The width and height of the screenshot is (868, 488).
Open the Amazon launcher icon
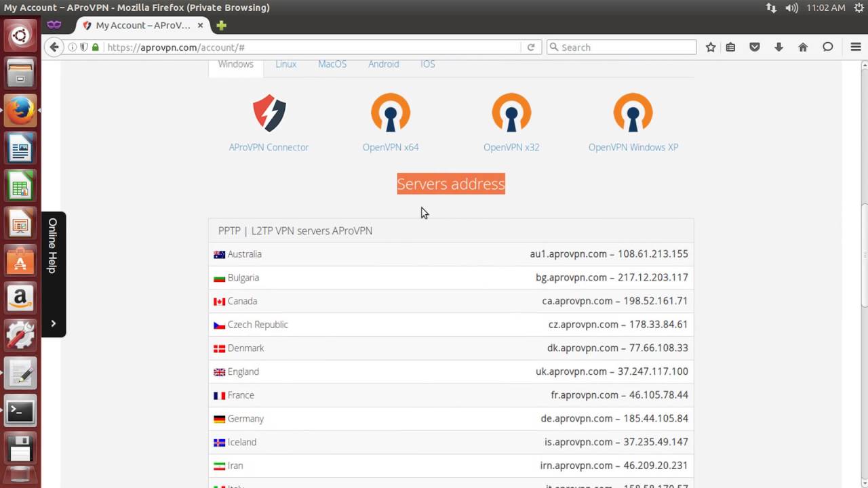click(20, 298)
